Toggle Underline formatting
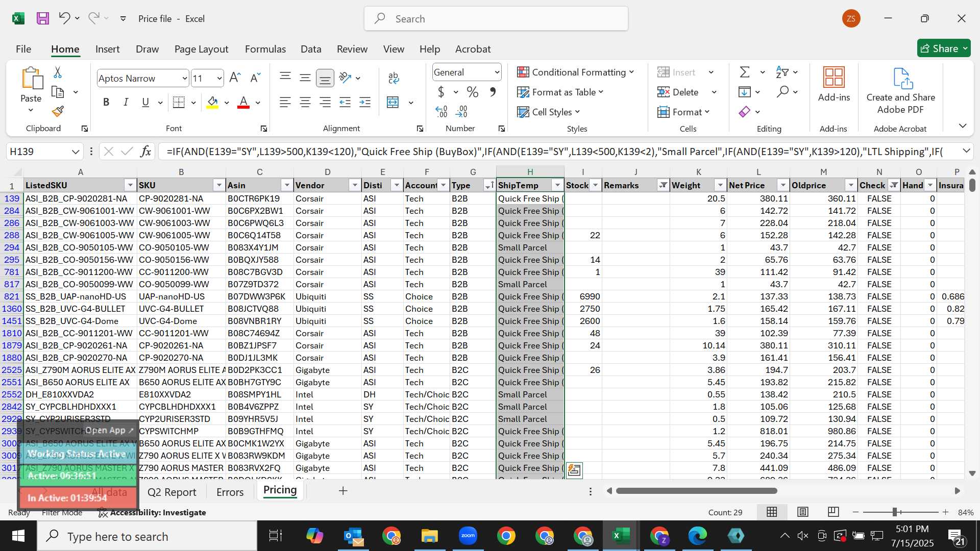980x551 pixels. click(145, 103)
